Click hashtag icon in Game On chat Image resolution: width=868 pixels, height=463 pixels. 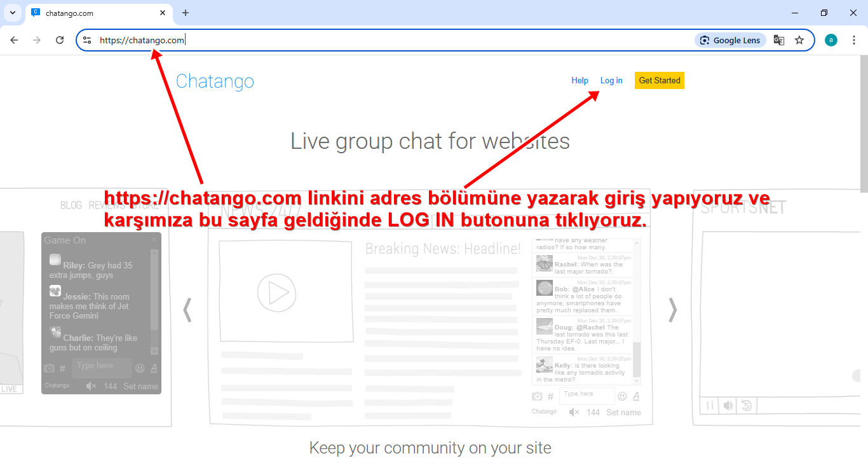[62, 368]
